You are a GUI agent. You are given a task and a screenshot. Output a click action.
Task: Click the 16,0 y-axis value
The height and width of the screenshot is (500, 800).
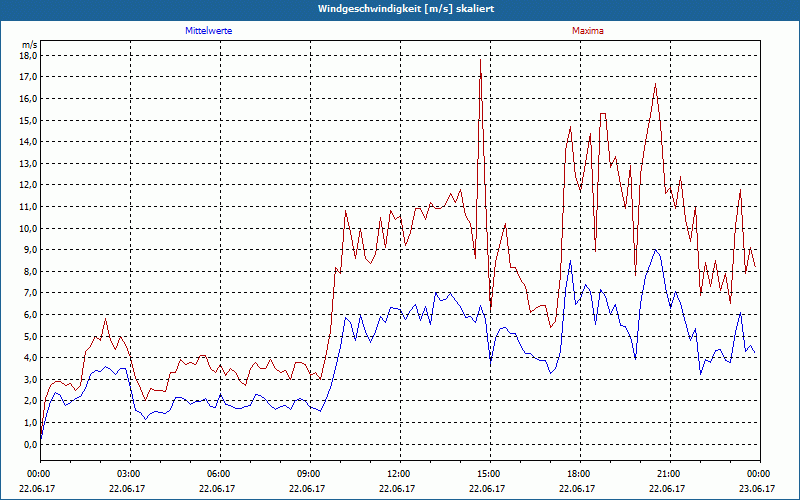coord(29,98)
